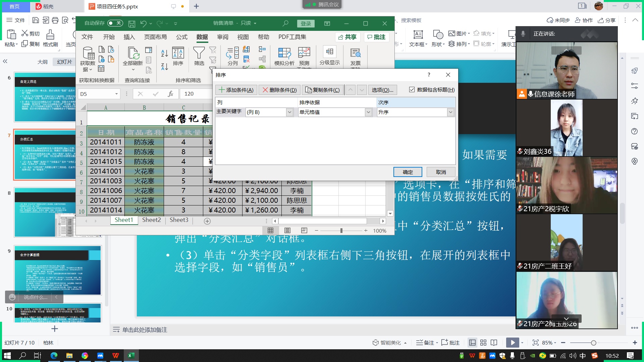The height and width of the screenshot is (362, 644).
Task: Switch to Page Layout view in Excel status bar
Action: [x=287, y=230]
